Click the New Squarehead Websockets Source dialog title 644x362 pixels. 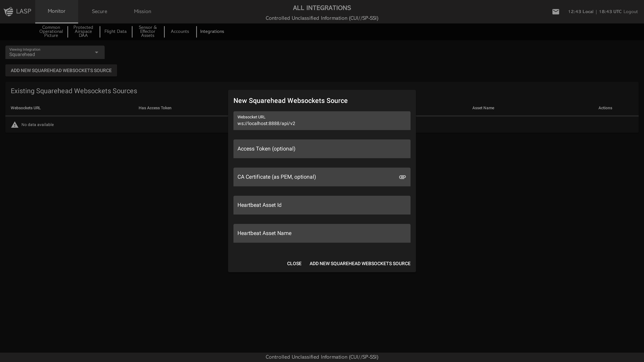coord(290,101)
